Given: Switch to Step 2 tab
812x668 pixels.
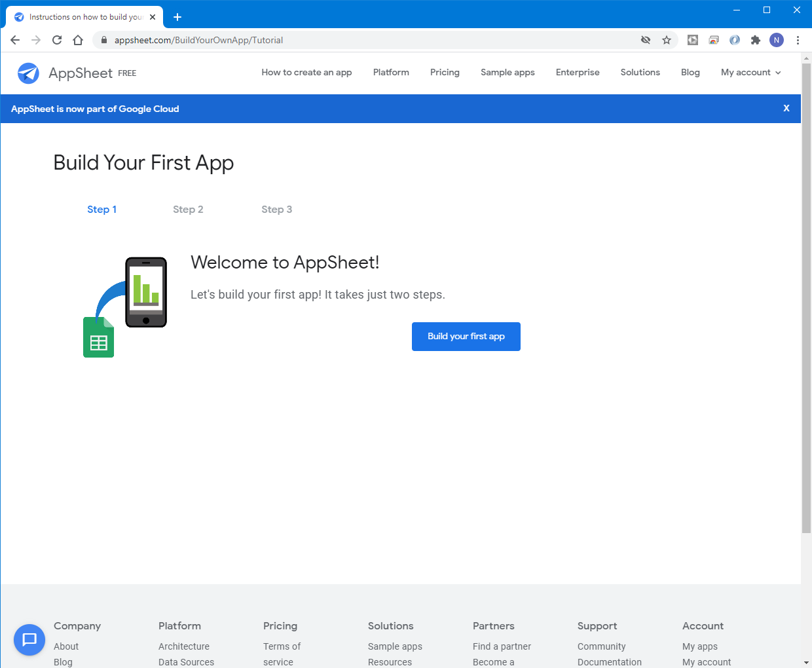Looking at the screenshot, I should point(188,210).
